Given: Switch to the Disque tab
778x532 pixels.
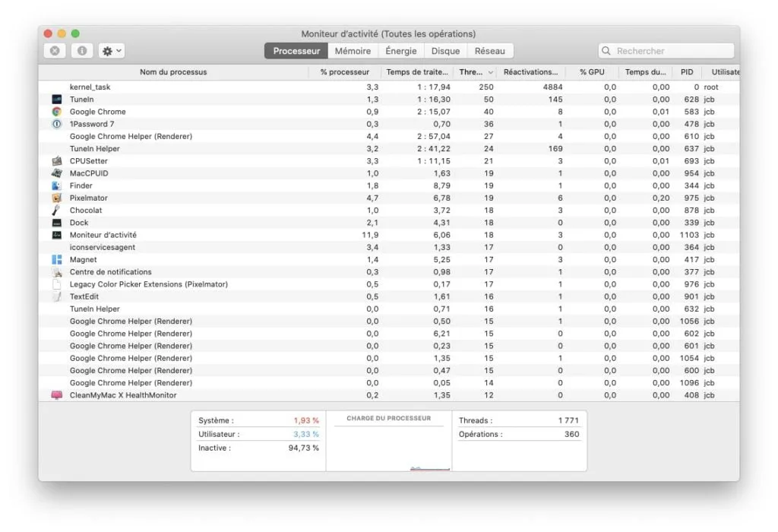Looking at the screenshot, I should tap(445, 51).
